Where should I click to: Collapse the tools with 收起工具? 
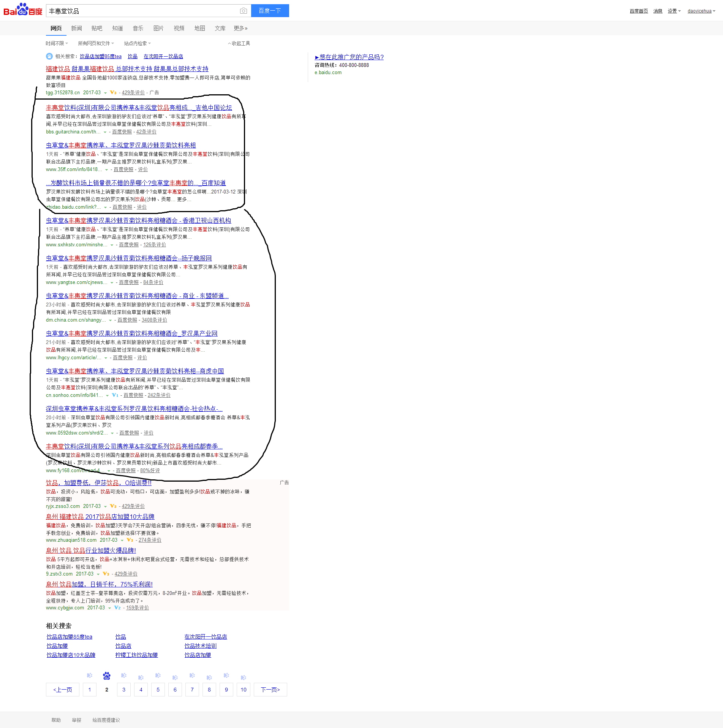coord(239,43)
